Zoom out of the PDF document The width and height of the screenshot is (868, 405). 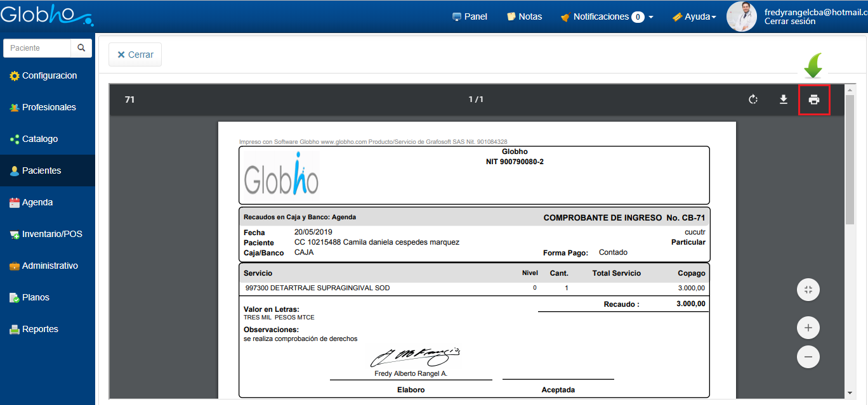click(808, 357)
